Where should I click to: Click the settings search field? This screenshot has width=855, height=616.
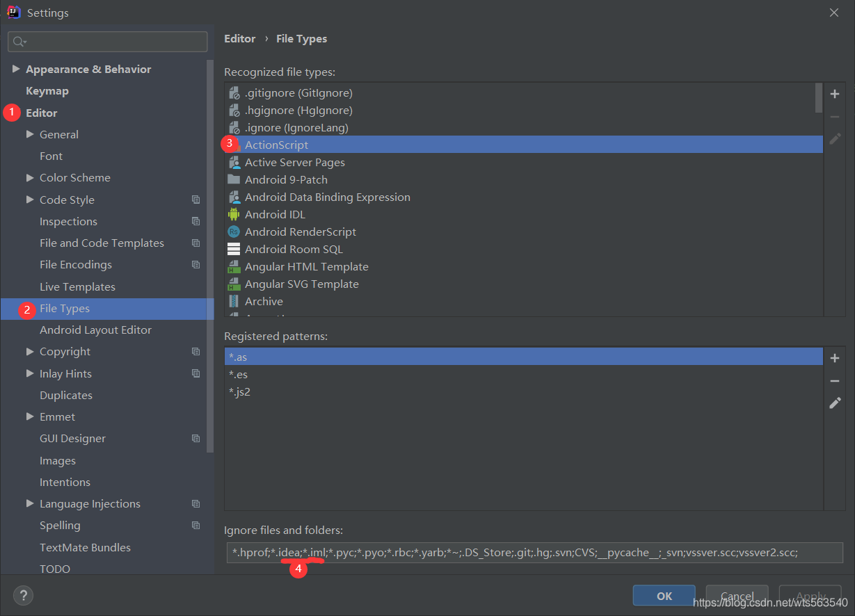[x=108, y=42]
